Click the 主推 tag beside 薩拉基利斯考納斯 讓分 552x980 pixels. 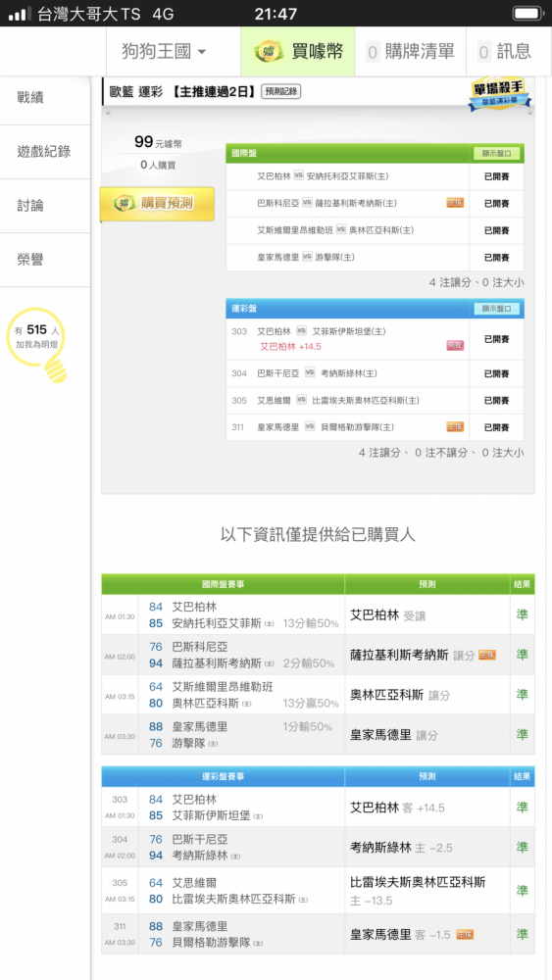click(x=487, y=655)
